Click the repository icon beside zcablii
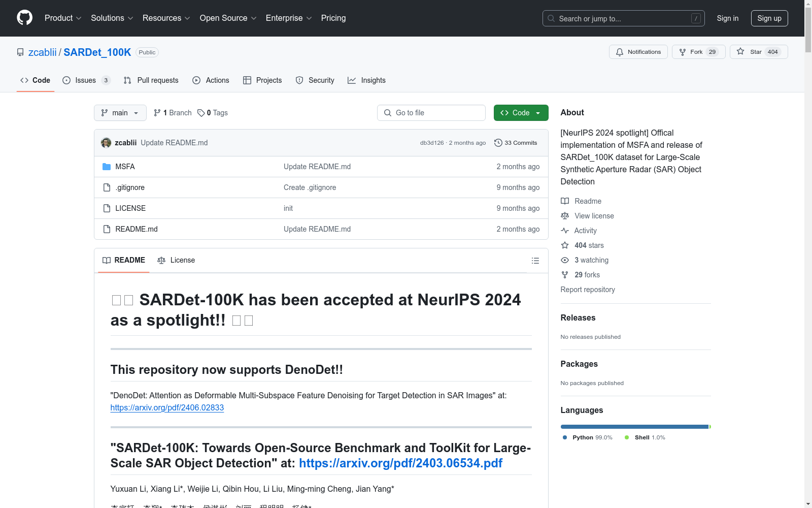This screenshot has height=508, width=812. 20,52
